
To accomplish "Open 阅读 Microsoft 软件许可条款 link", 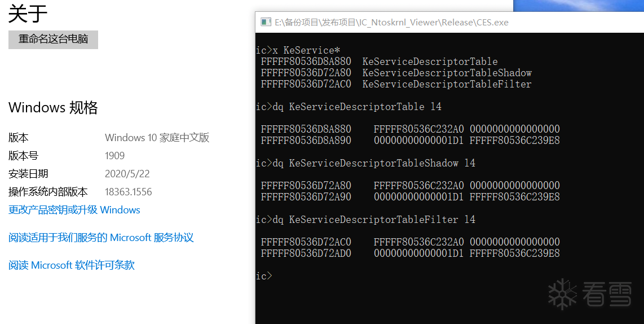I will pos(72,265).
